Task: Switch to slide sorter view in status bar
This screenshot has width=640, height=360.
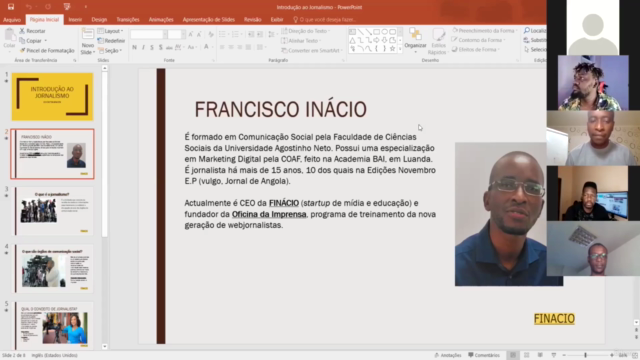Action: coord(527,355)
